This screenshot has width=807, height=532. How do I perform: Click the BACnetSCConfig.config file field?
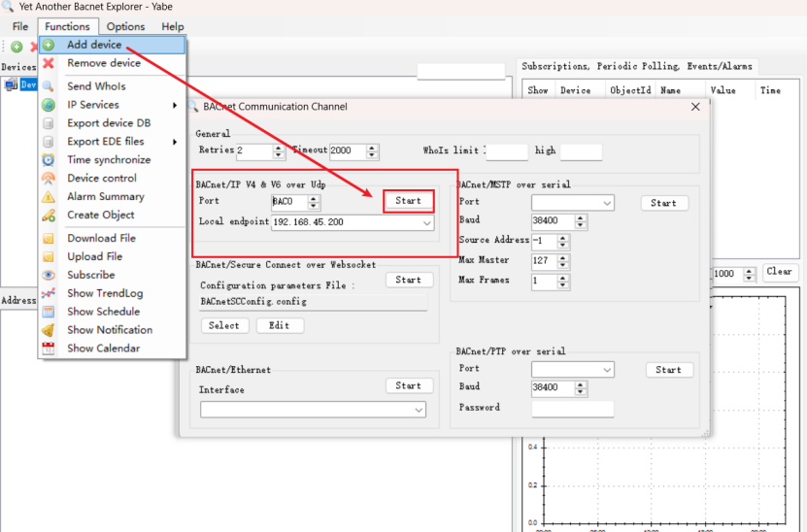click(314, 302)
